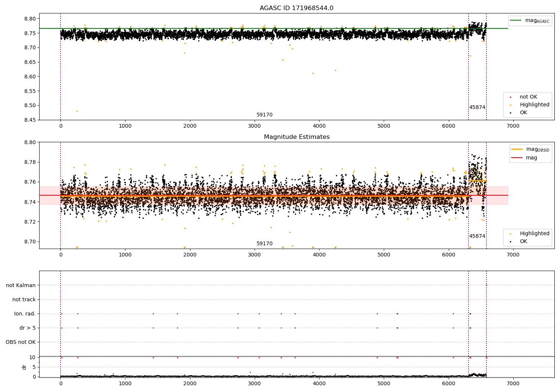Click the orange outlier point near 8.48
The width and height of the screenshot is (560, 392).
(x=77, y=111)
